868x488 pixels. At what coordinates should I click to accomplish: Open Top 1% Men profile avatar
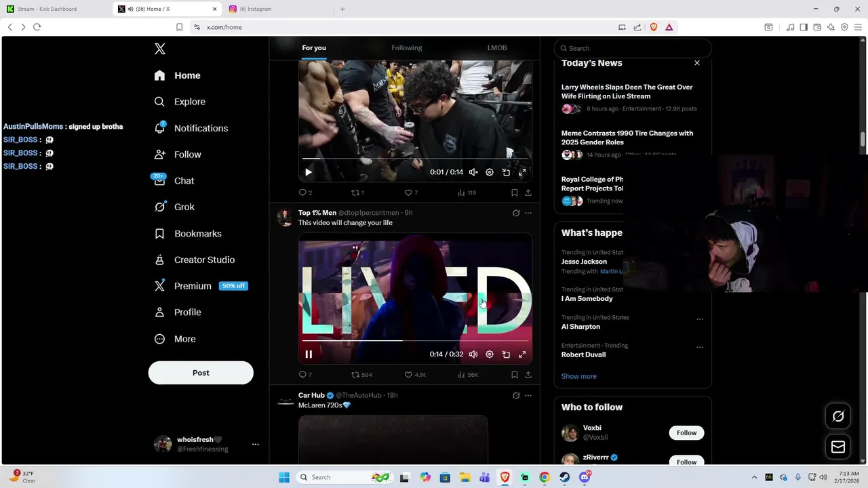click(x=285, y=218)
